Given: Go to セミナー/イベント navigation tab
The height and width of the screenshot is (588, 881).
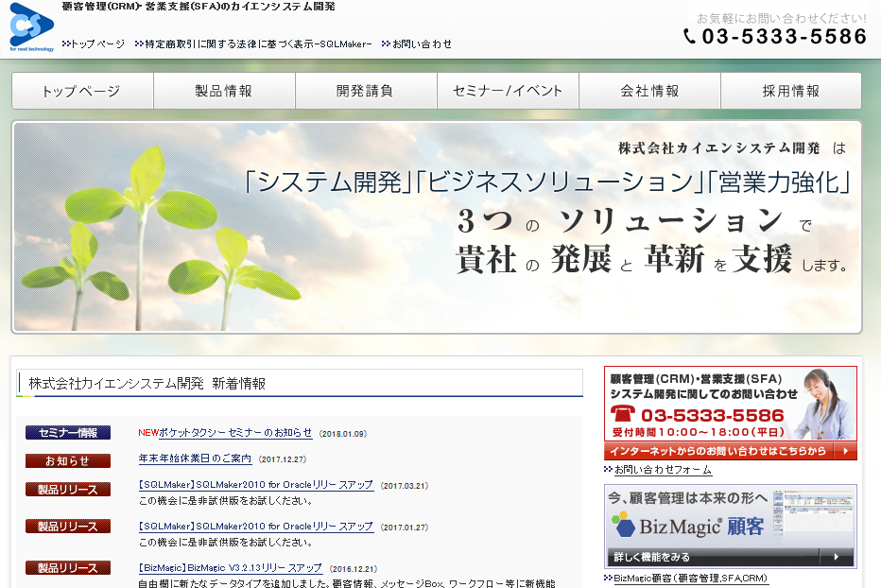Looking at the screenshot, I should point(508,91).
